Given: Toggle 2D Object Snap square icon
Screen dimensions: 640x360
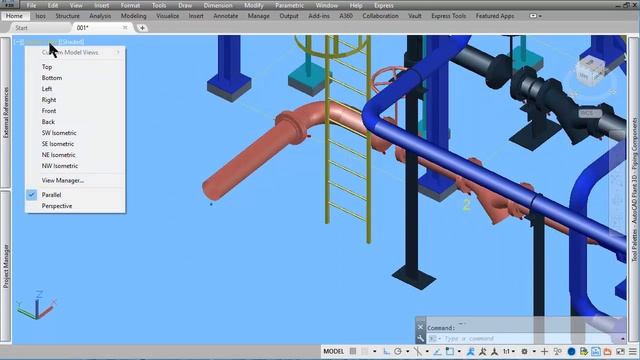Looking at the screenshot, I should click(x=450, y=351).
